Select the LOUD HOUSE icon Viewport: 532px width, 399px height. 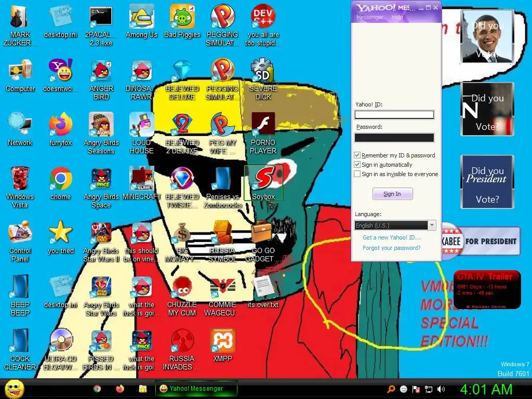[x=141, y=134]
